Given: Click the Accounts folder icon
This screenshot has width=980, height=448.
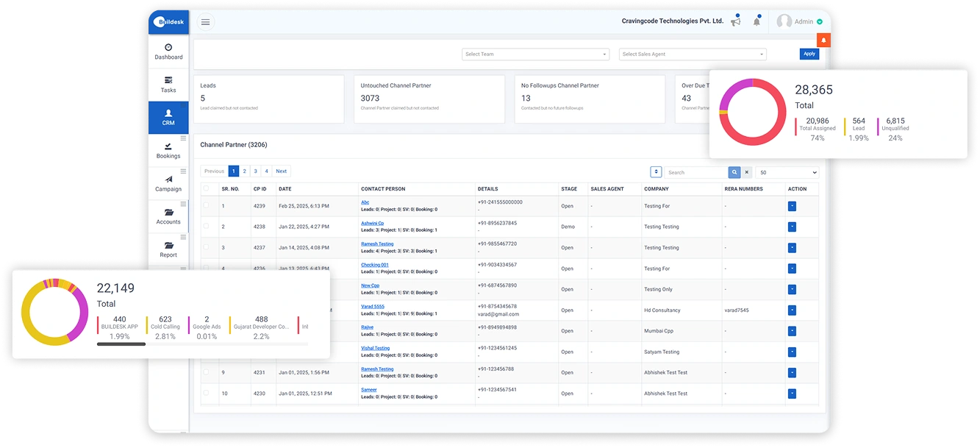Looking at the screenshot, I should pos(168,212).
